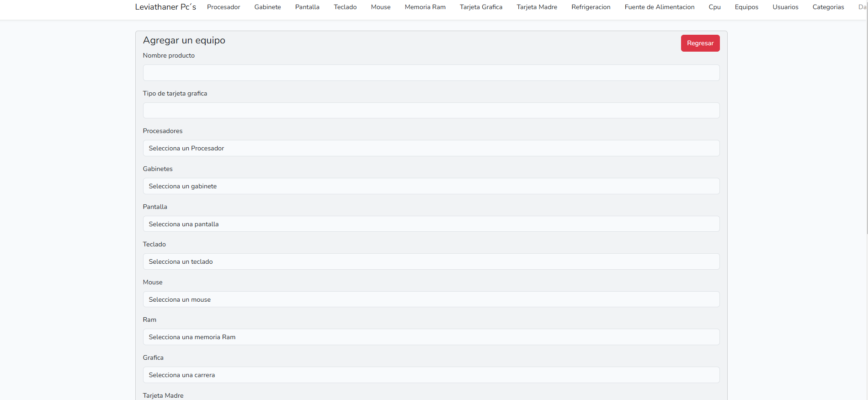Click the Procesadores field label
The width and height of the screenshot is (868, 400).
pos(162,131)
